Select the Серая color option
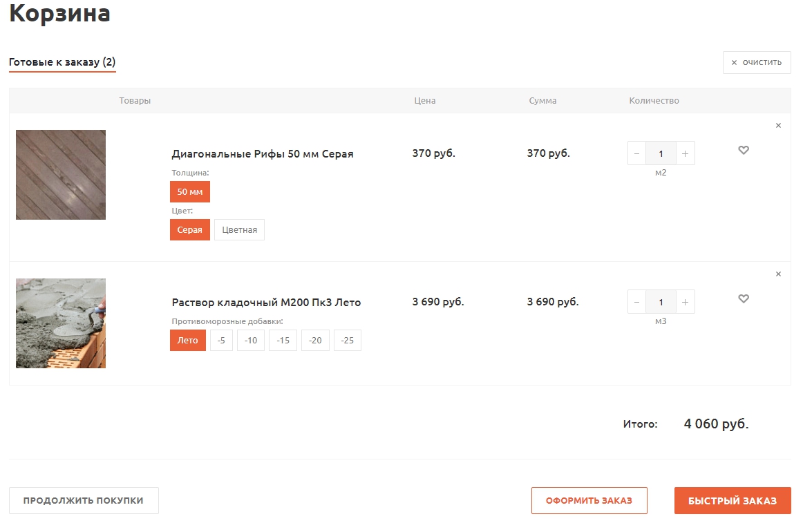 tap(189, 230)
